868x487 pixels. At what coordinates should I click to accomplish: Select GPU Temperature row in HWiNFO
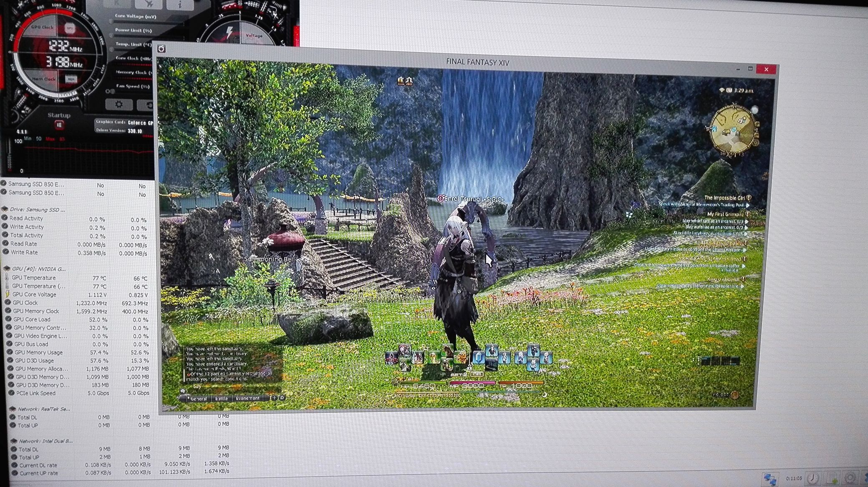pos(76,278)
